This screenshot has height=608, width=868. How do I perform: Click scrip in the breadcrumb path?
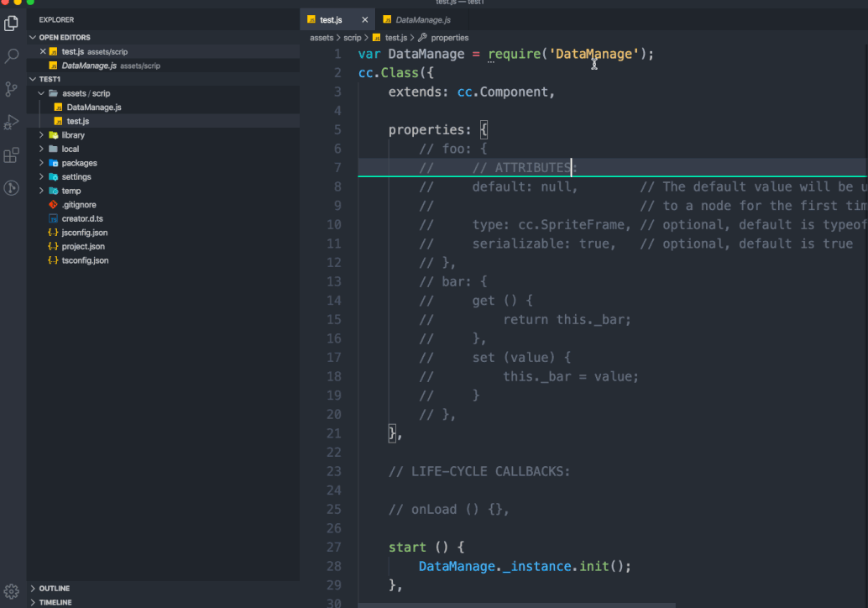click(352, 38)
